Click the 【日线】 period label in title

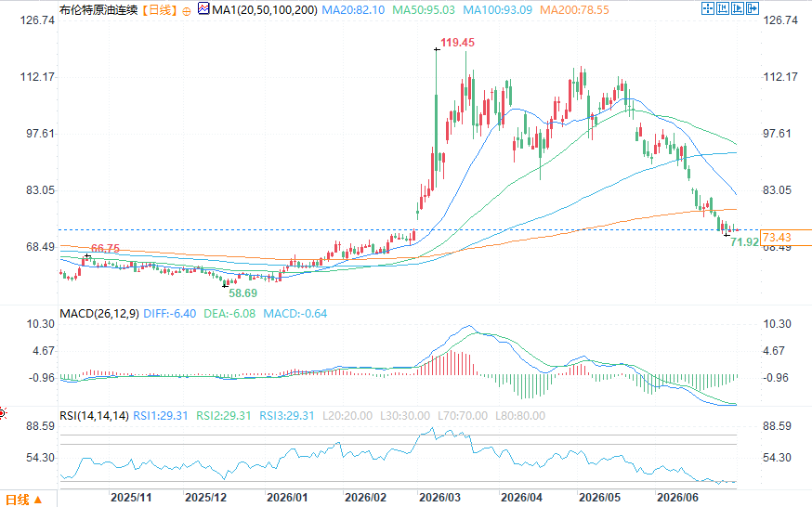(160, 10)
